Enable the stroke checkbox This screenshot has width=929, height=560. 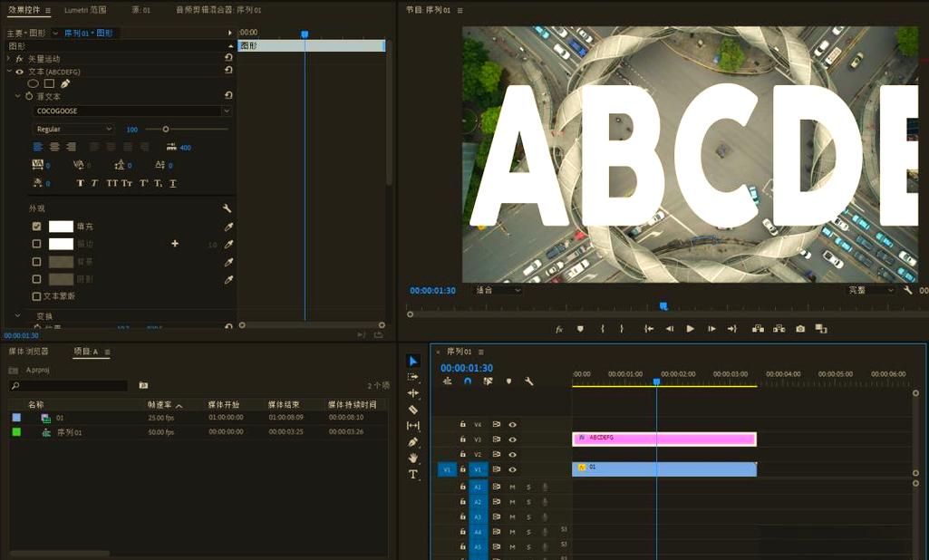[x=37, y=244]
